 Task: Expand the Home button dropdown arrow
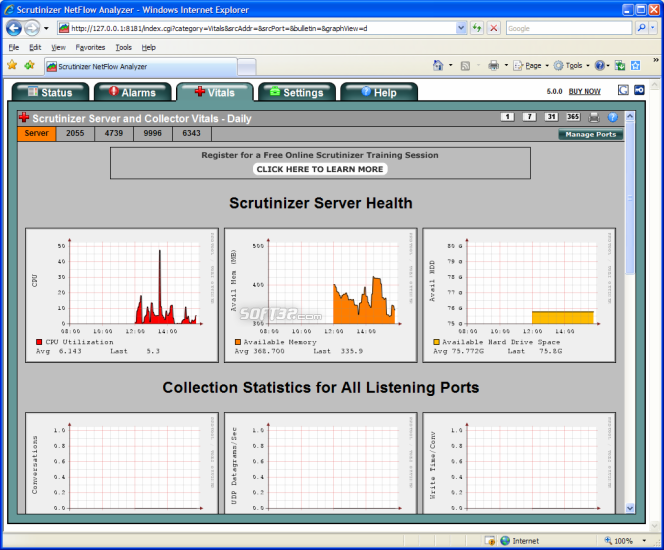coord(451,66)
